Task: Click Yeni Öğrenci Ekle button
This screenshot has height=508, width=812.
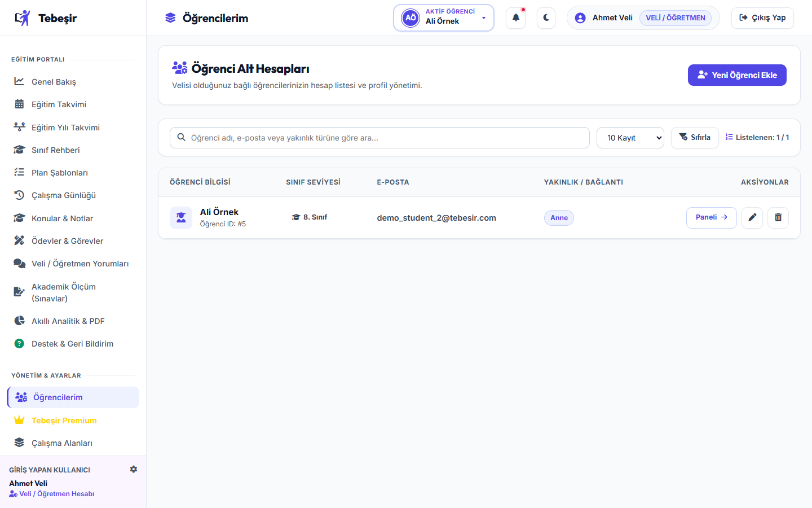Action: [737, 75]
